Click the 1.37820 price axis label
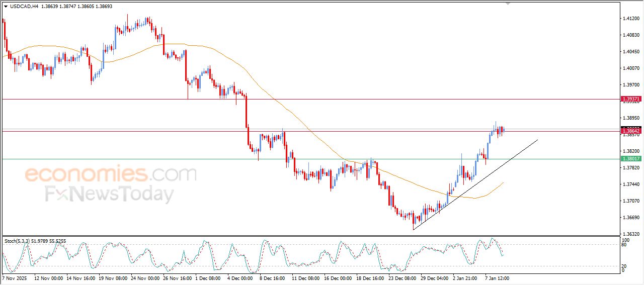644x285 pixels. coord(631,168)
